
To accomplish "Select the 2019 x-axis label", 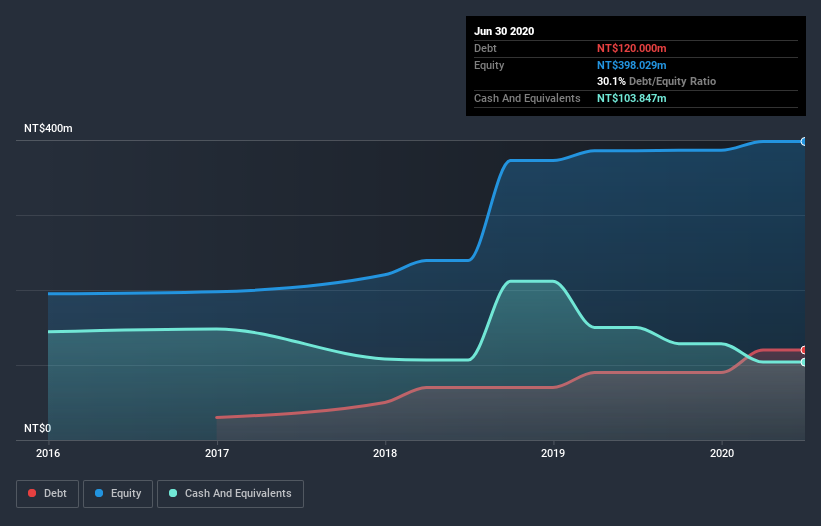I will tap(553, 453).
